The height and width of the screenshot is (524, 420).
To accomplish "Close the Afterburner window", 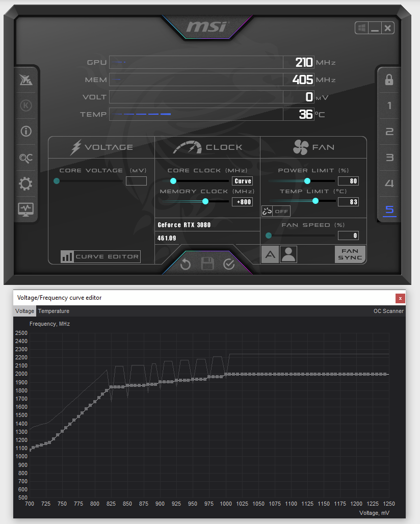I will 387,28.
